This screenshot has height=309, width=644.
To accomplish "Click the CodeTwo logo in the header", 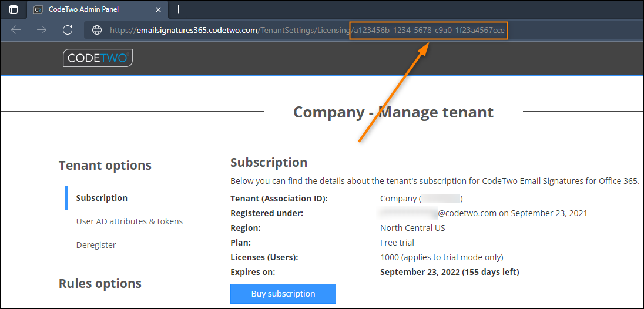I will point(98,58).
